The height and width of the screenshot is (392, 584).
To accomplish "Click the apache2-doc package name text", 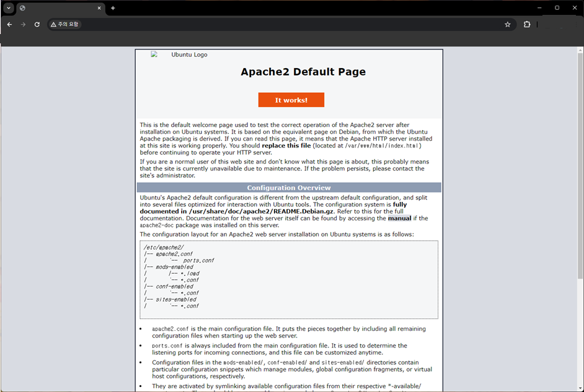I will (x=157, y=225).
